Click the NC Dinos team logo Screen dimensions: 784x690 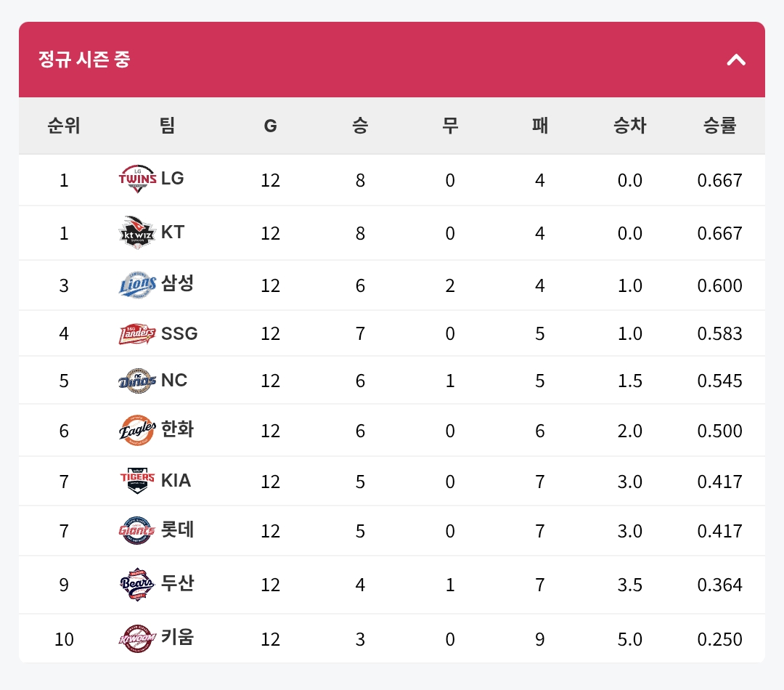click(x=137, y=381)
